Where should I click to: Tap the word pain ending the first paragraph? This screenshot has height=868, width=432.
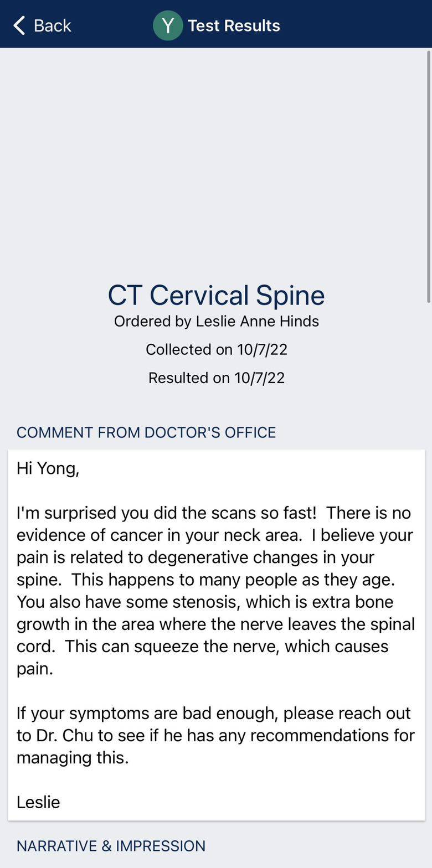tap(34, 669)
